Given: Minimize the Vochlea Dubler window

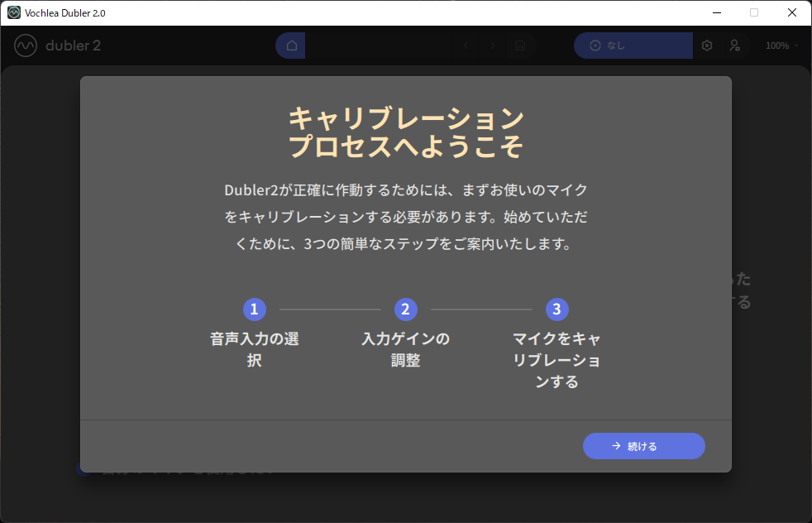Looking at the screenshot, I should [x=717, y=12].
